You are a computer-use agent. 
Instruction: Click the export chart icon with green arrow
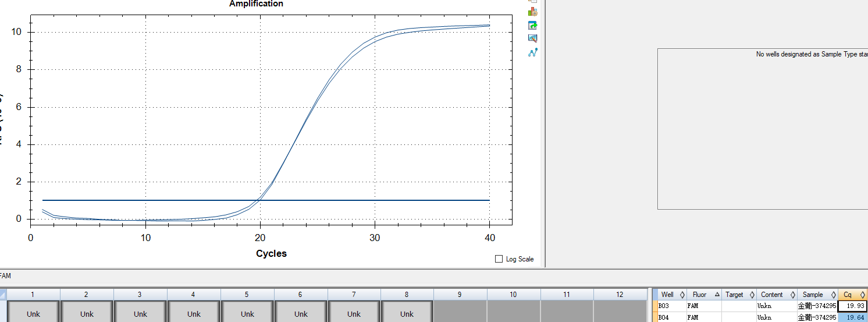point(532,25)
